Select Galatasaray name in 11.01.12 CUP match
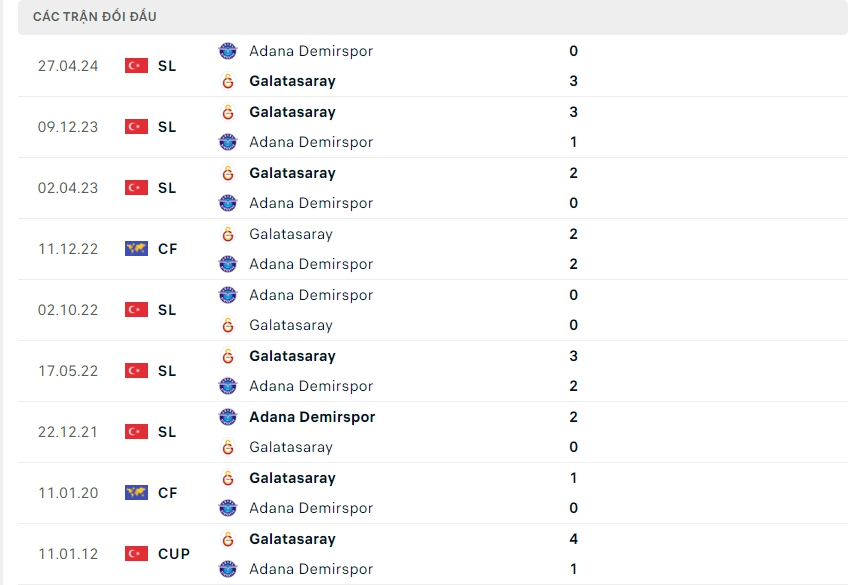 (x=292, y=539)
